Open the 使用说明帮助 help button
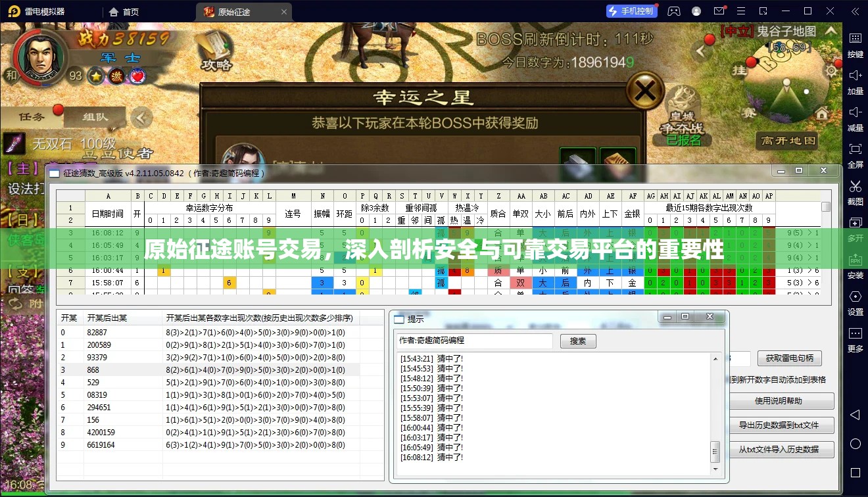 coord(782,400)
